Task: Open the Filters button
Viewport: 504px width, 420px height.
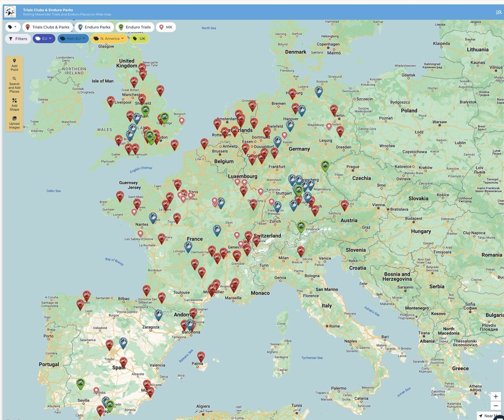Action: tap(18, 39)
